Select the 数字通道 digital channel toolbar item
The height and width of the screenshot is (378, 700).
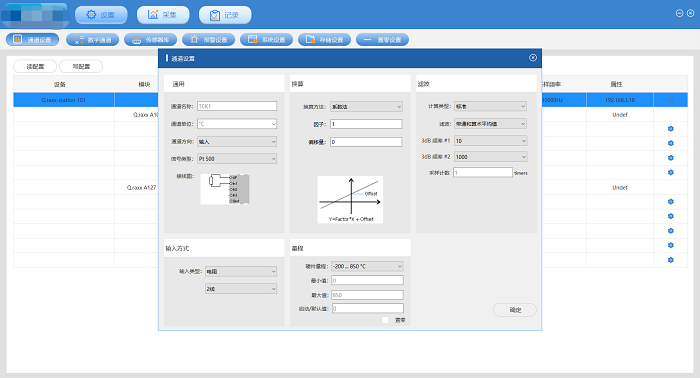(x=92, y=40)
